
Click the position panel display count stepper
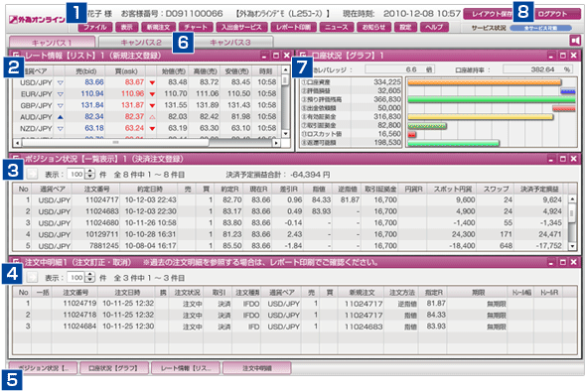point(90,174)
